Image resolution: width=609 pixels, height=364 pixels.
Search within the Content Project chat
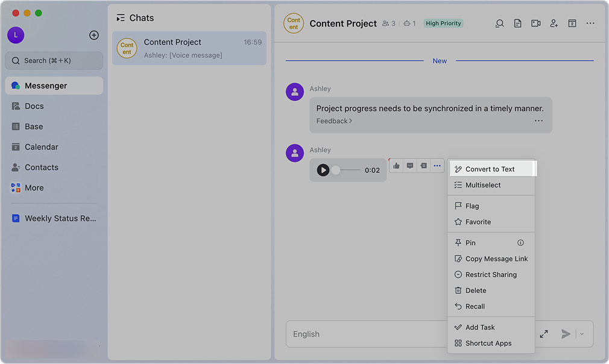pos(499,24)
